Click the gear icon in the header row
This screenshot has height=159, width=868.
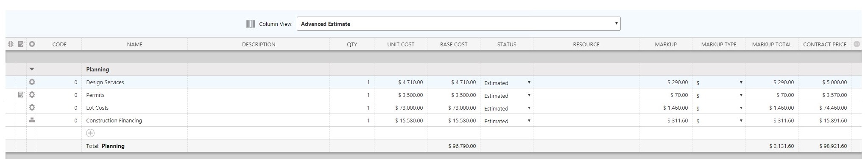pos(32,44)
